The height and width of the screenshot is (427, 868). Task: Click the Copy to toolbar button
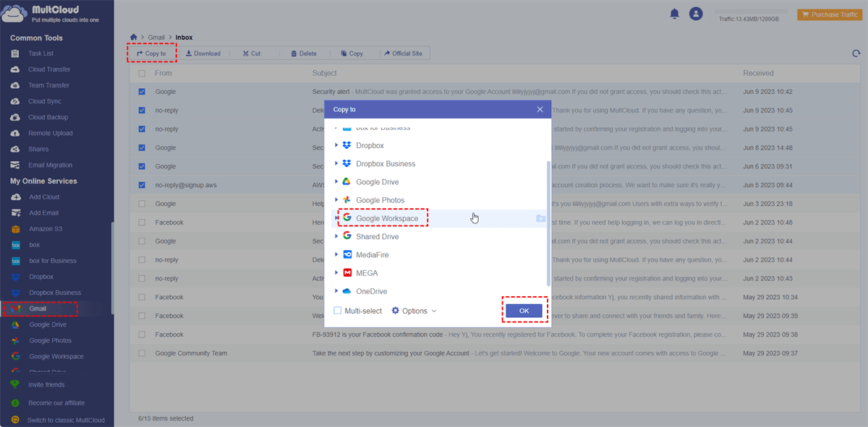tap(151, 53)
